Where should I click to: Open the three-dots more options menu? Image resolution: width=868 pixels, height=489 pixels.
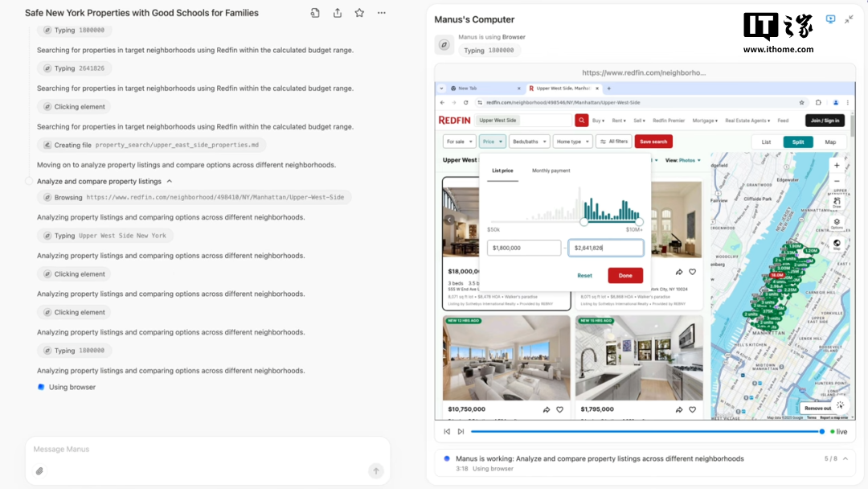(x=381, y=13)
